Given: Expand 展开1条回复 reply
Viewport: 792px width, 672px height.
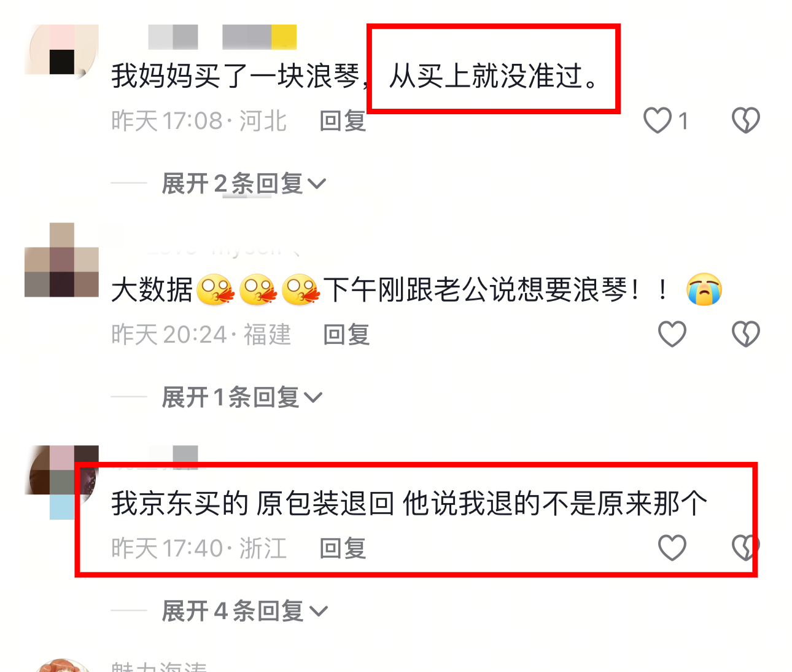Looking at the screenshot, I should 242,397.
